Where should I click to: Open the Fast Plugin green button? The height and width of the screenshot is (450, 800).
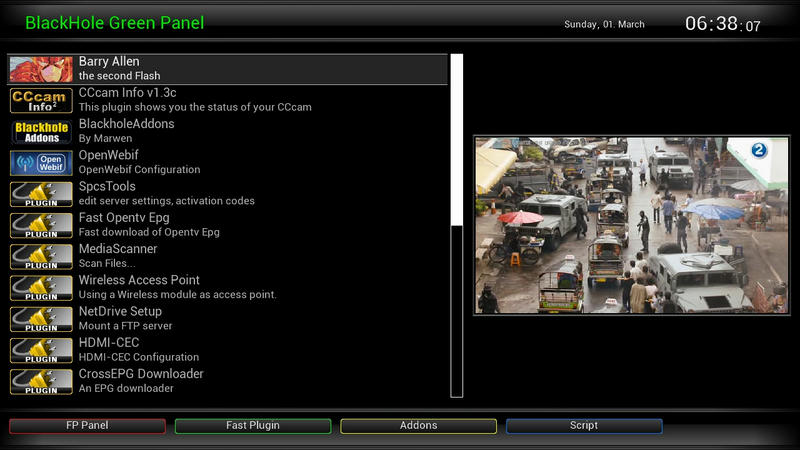pos(253,426)
